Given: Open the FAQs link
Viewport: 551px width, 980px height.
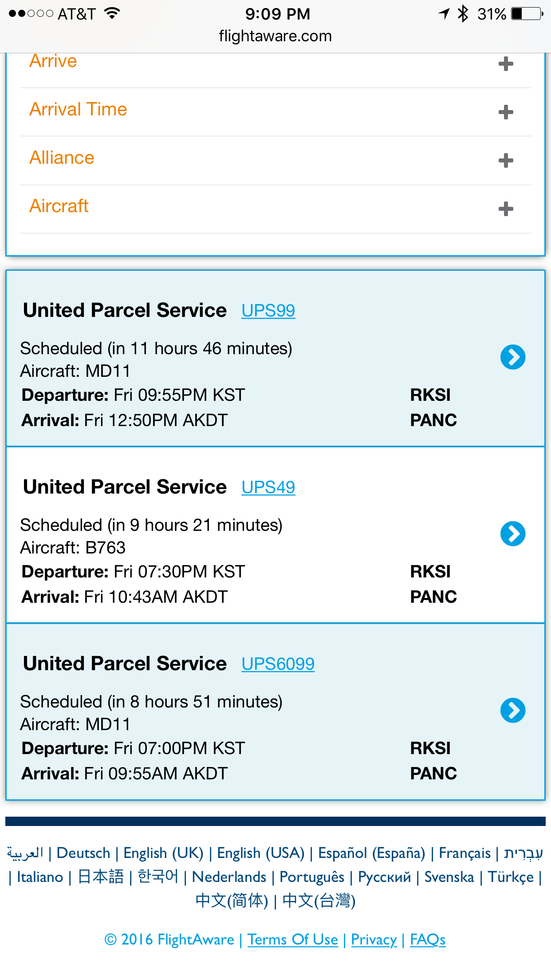Looking at the screenshot, I should (x=428, y=940).
